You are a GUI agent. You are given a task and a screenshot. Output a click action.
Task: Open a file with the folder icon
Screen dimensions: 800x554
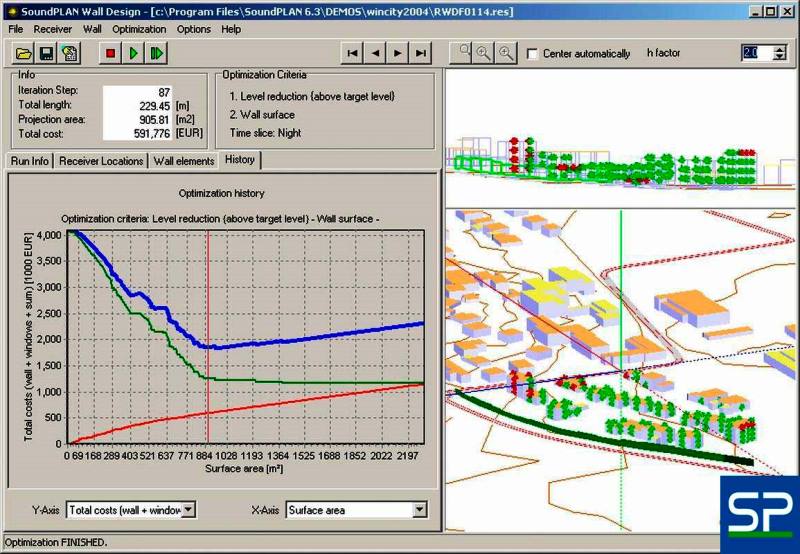pos(23,53)
